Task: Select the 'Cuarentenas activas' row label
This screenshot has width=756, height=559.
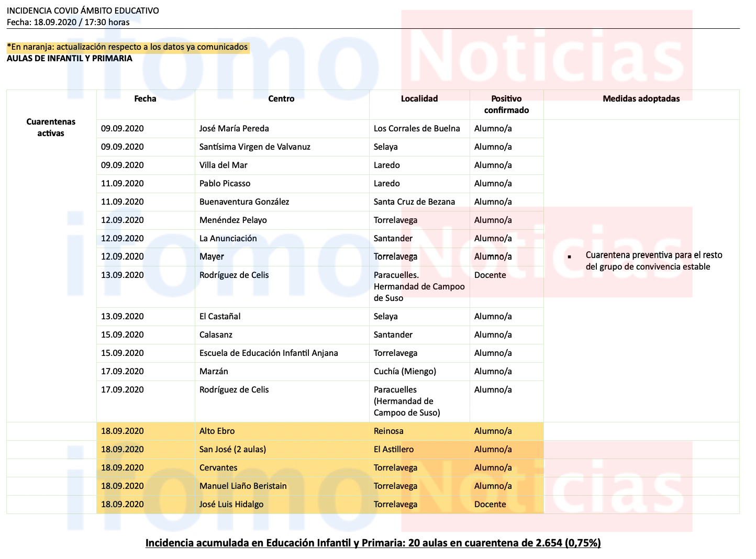Action: [51, 127]
